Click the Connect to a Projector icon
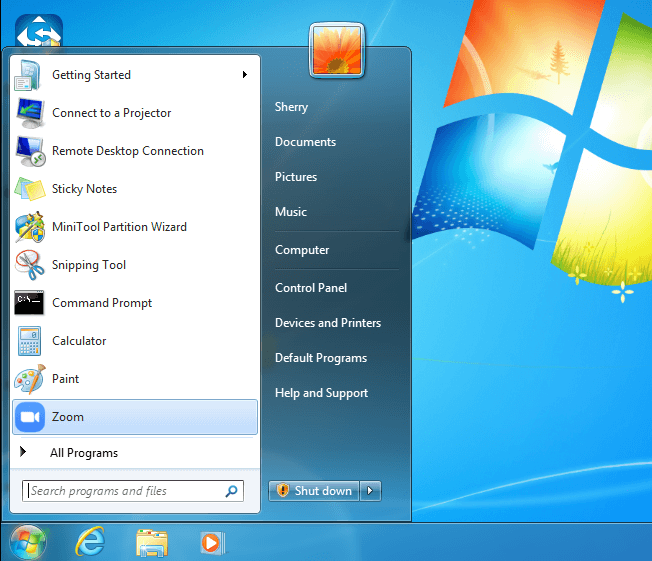The height and width of the screenshot is (561, 652). coord(30,113)
